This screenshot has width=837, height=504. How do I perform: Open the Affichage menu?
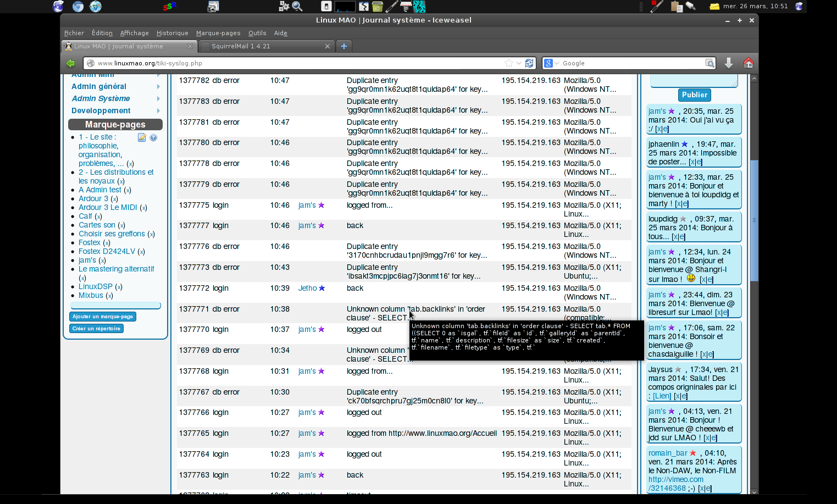click(x=135, y=33)
